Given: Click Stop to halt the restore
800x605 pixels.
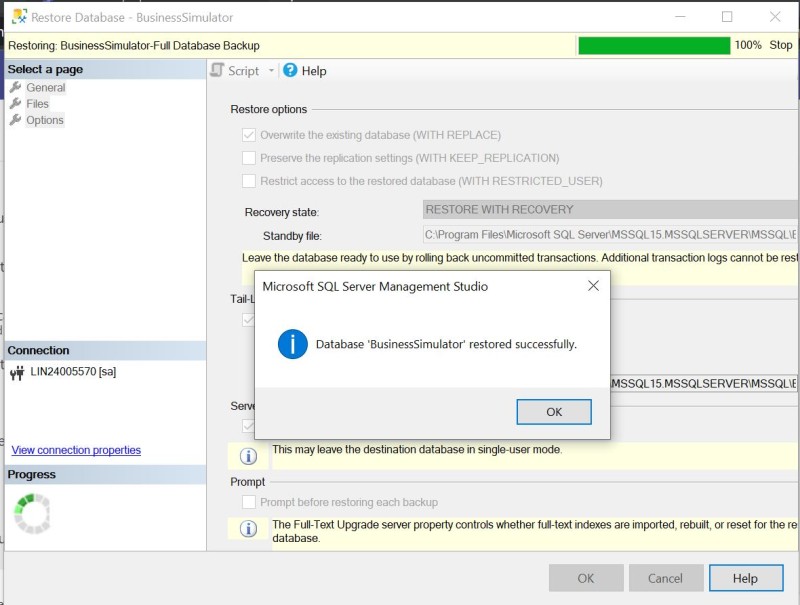Looking at the screenshot, I should 781,45.
